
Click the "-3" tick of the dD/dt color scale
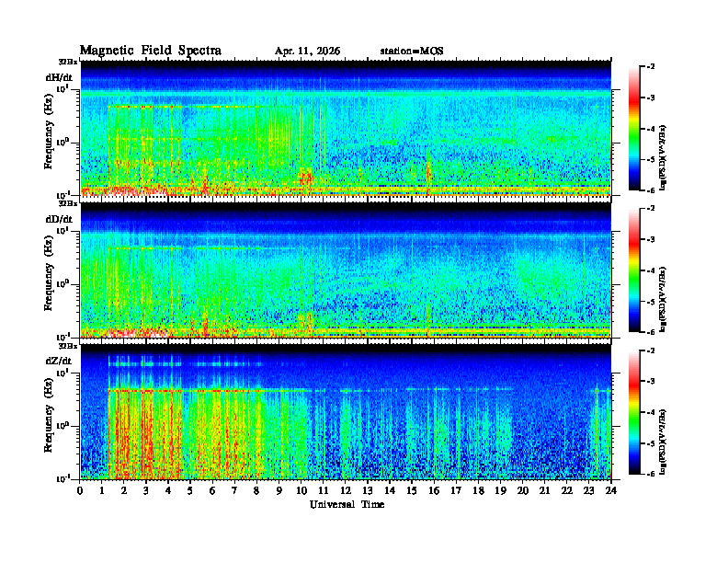[652, 239]
